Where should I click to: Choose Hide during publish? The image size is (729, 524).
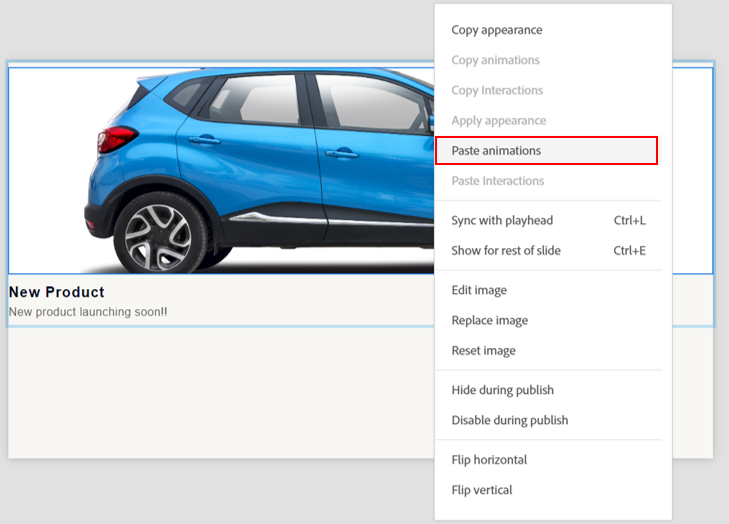click(502, 390)
